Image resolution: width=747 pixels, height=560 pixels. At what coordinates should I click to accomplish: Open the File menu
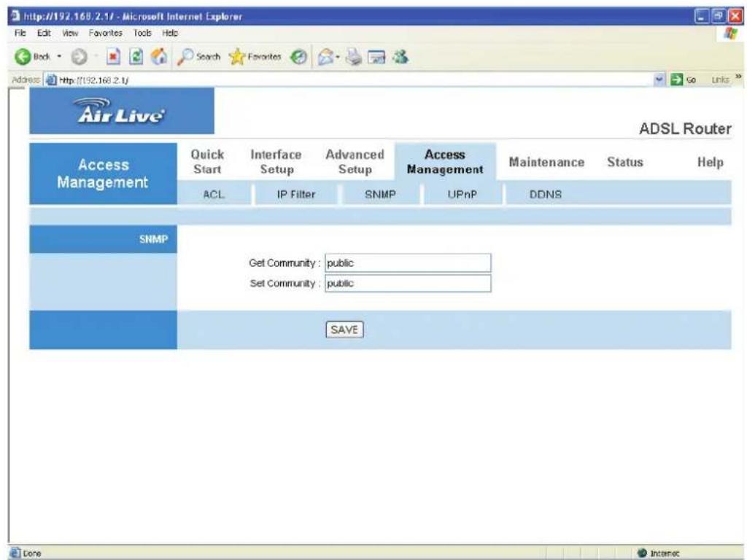tap(20, 33)
